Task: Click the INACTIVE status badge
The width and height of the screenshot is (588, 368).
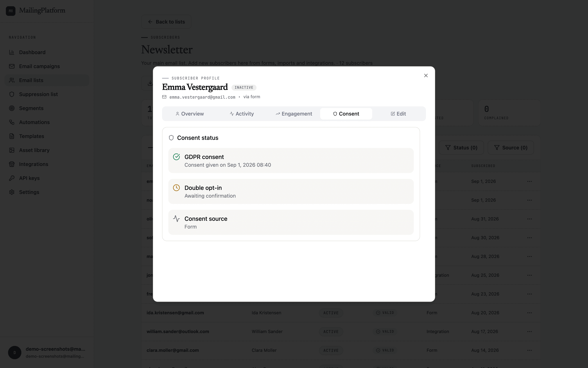Action: pyautogui.click(x=244, y=88)
